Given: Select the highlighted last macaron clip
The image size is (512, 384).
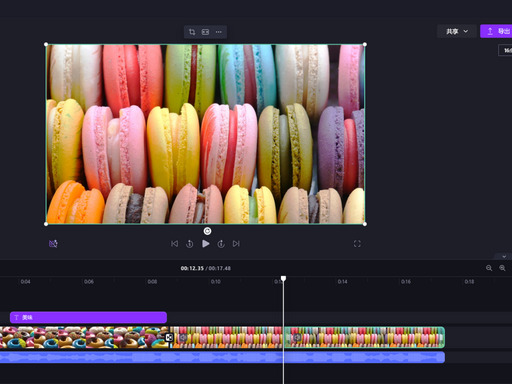Looking at the screenshot, I should point(364,337).
